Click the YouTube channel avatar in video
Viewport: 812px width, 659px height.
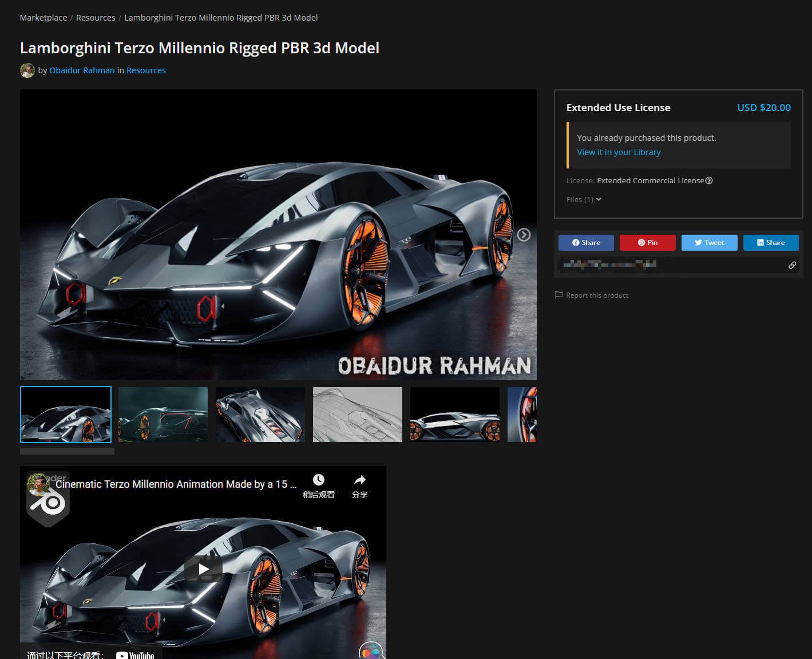(x=38, y=484)
